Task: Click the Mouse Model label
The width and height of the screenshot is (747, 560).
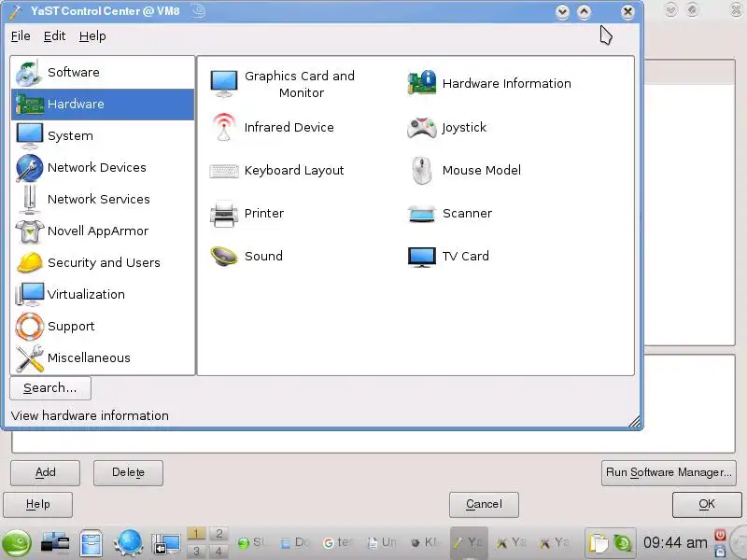Action: [x=482, y=171]
